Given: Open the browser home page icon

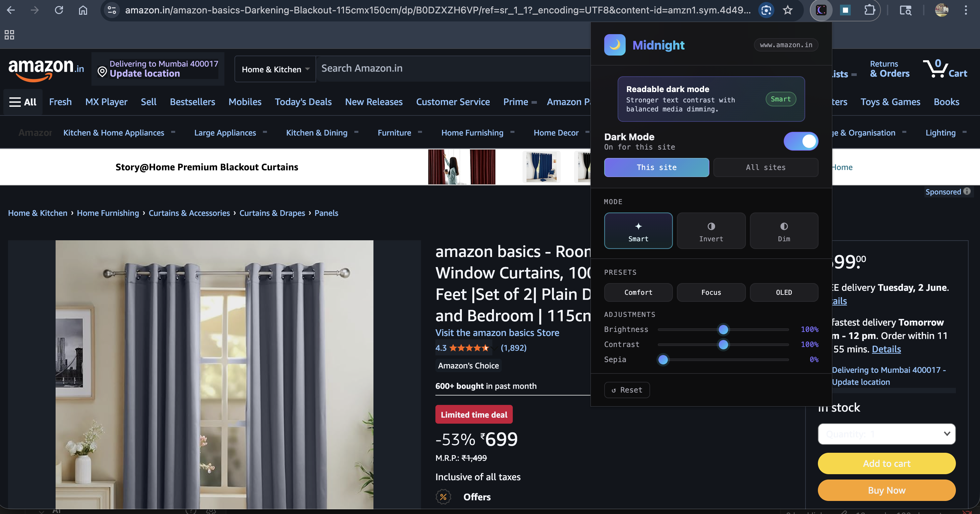Looking at the screenshot, I should [83, 10].
